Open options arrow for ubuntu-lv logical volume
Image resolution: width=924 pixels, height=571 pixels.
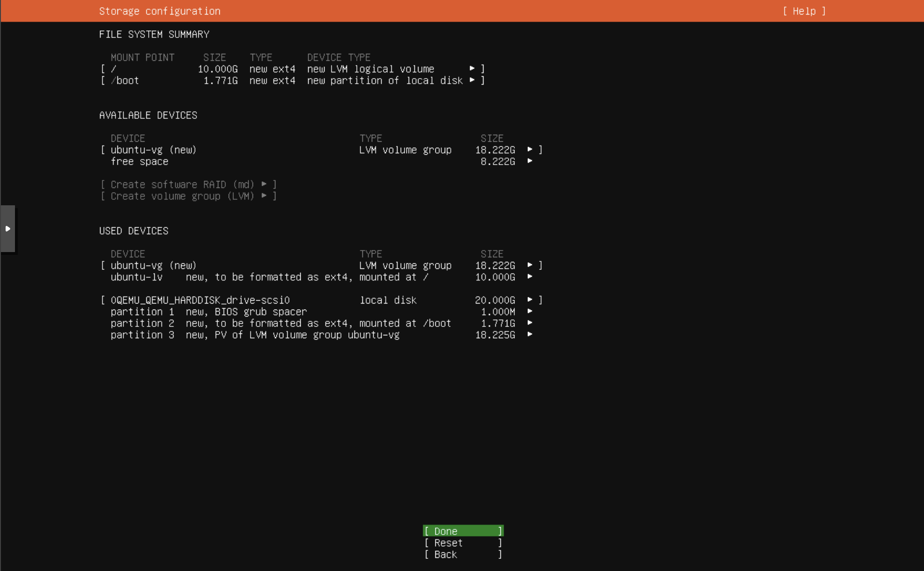coord(530,276)
